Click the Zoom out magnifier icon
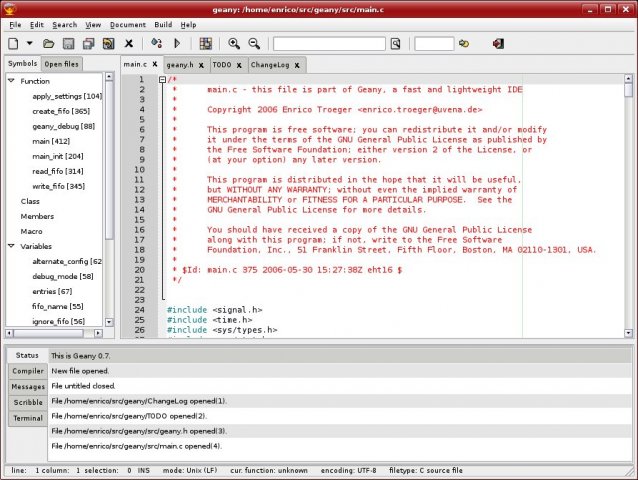The image size is (638, 480). [x=254, y=44]
